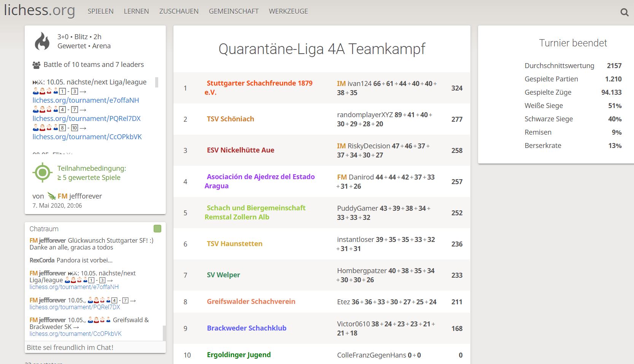Screen dimensions: 634x364
Task: Click 'Quarantäne-Liga 4A Teamkampf' title
Action: click(x=322, y=49)
